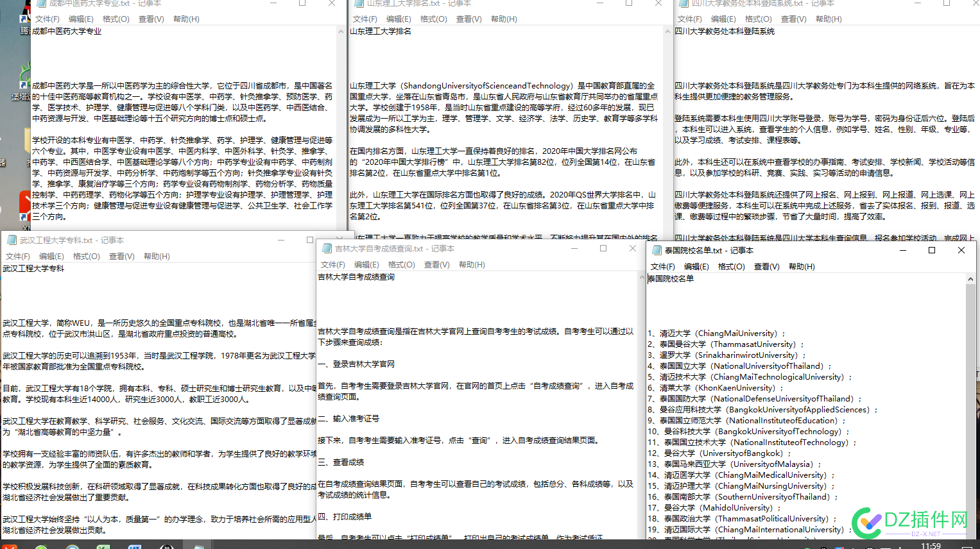Click Notepad icon in 吉林大学自考成绩查询 title bar

327,248
